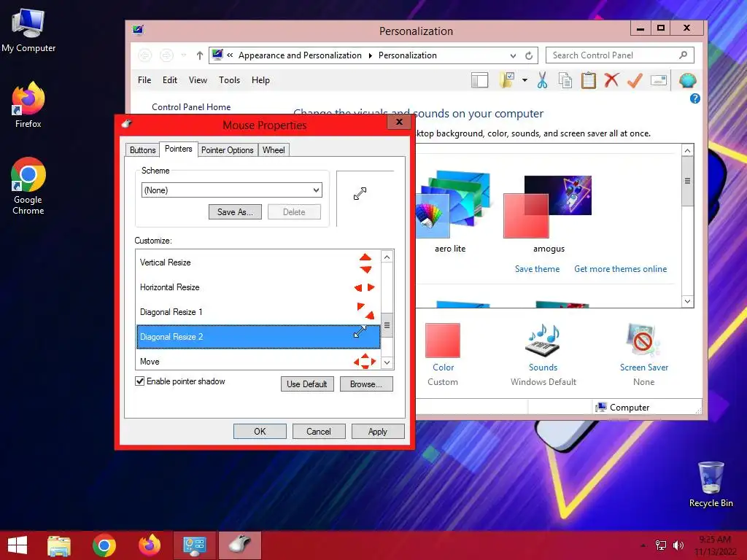Open File Explorer from the taskbar
The image size is (747, 560).
tap(59, 545)
